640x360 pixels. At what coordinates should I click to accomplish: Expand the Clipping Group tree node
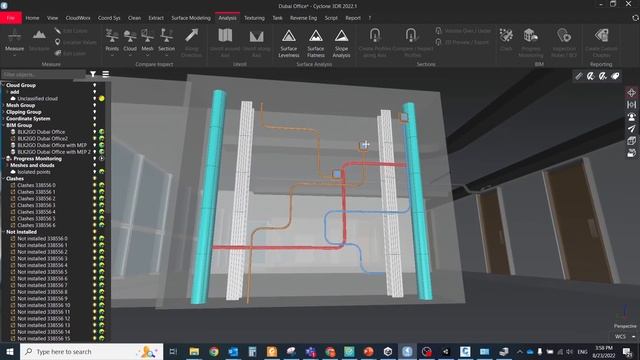pos(3,112)
